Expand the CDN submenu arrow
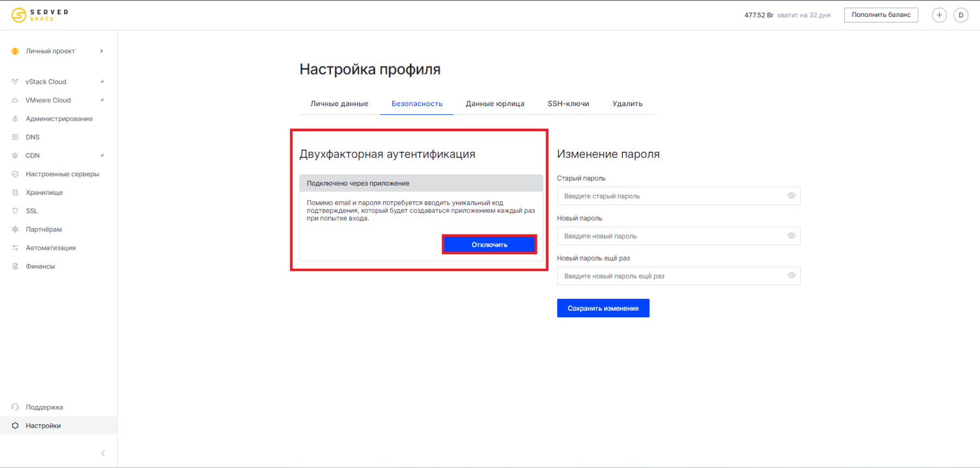Screen dimensions: 980x468 [x=102, y=156]
